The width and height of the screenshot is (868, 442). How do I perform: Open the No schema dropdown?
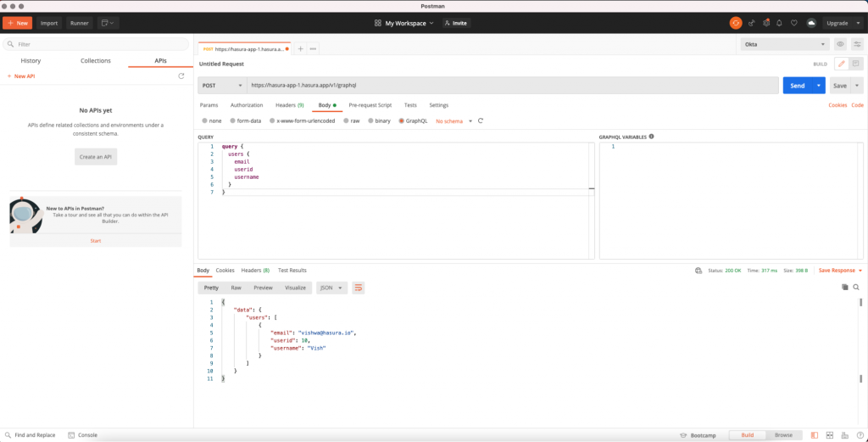coord(454,120)
